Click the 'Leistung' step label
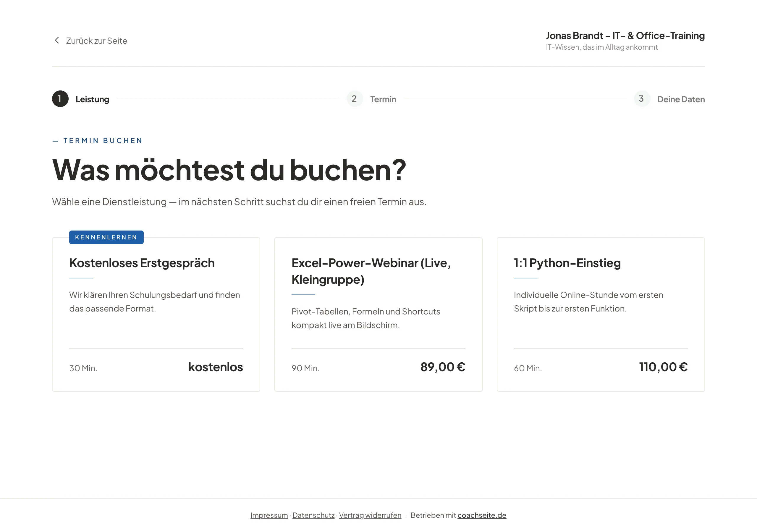 (92, 99)
